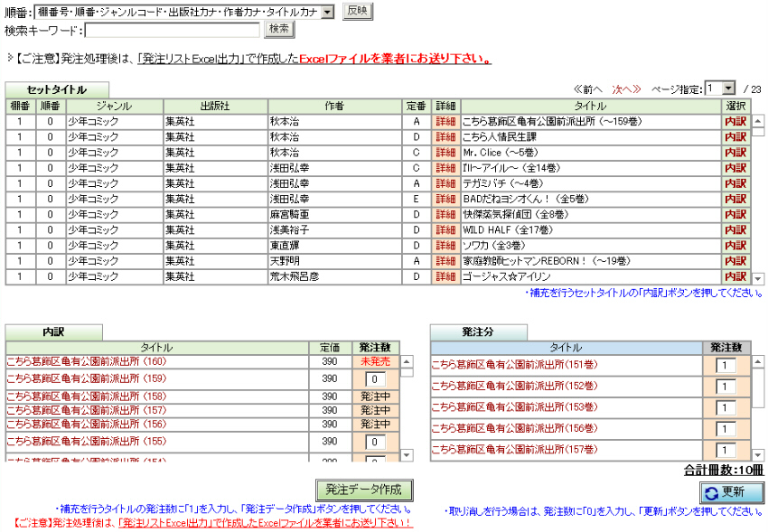Click 詳細 for the first 秋本治 row

pyautogui.click(x=444, y=121)
